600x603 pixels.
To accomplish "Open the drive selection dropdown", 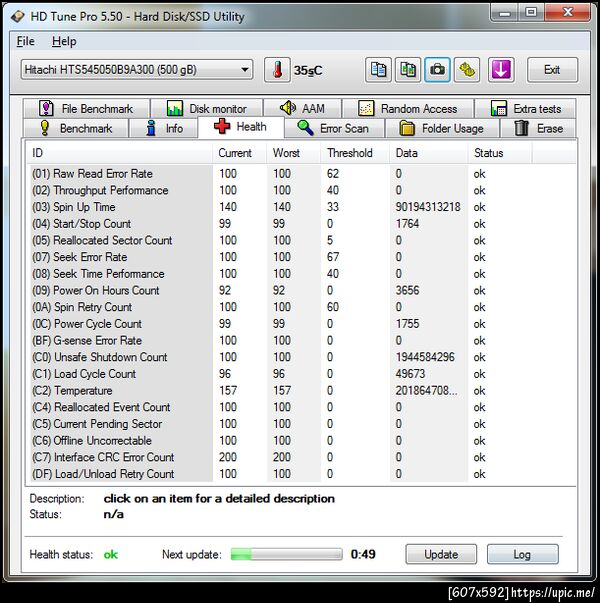I will pos(137,70).
